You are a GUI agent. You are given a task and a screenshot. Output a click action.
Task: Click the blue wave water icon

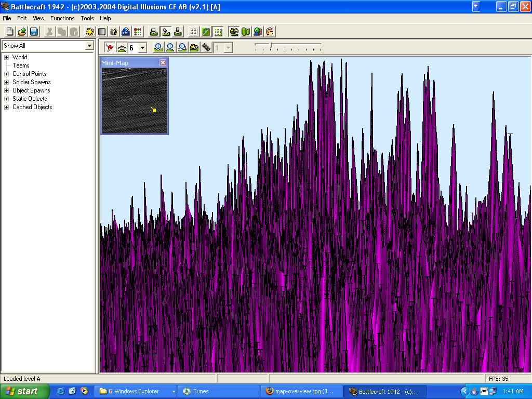[x=126, y=32]
